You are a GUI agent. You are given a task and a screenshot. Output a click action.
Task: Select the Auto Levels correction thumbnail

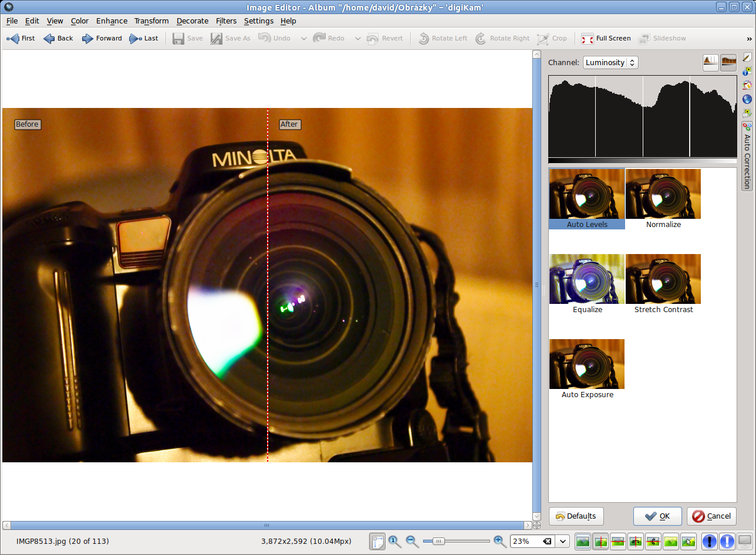tap(587, 199)
